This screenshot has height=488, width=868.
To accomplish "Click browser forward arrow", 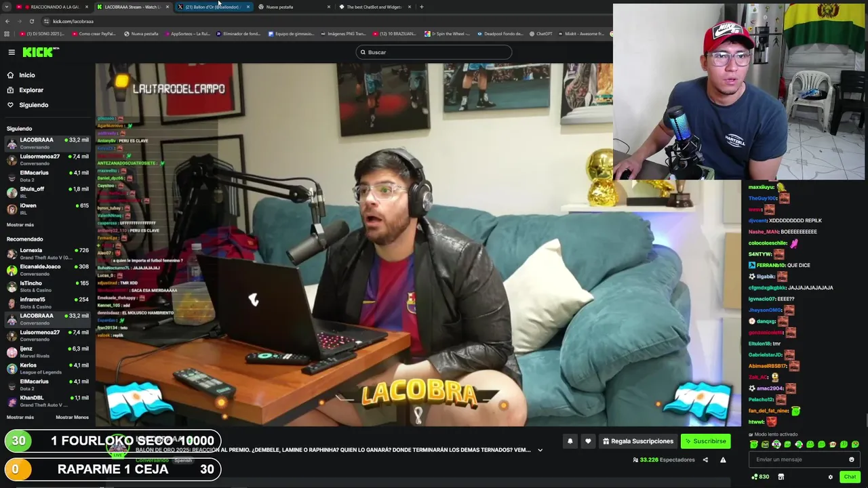I will tap(20, 21).
